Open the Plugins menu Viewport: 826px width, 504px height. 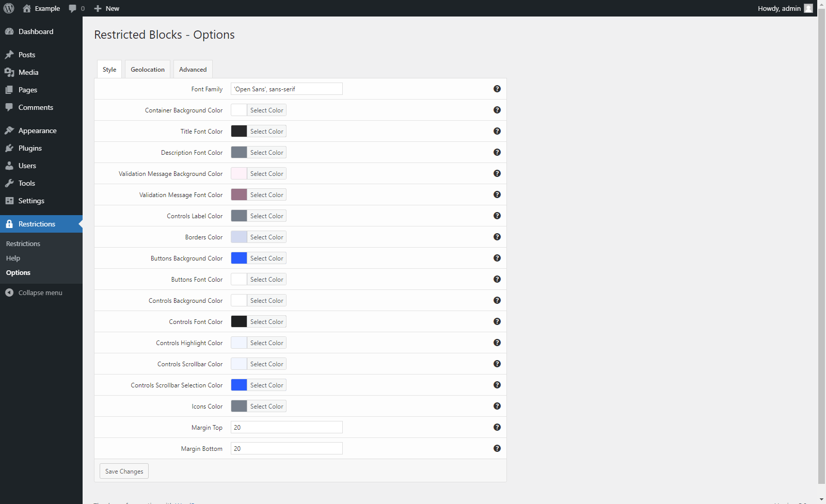[30, 148]
